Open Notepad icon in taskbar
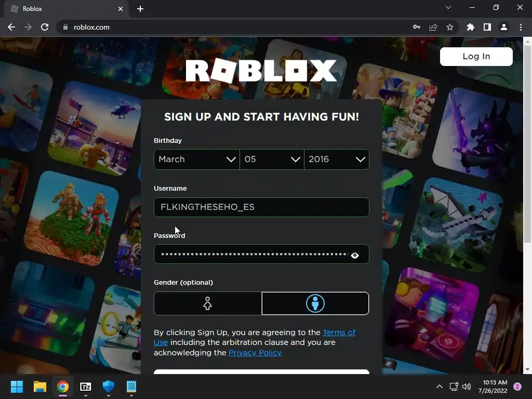Screen dimensions: 532x399 coord(131,387)
